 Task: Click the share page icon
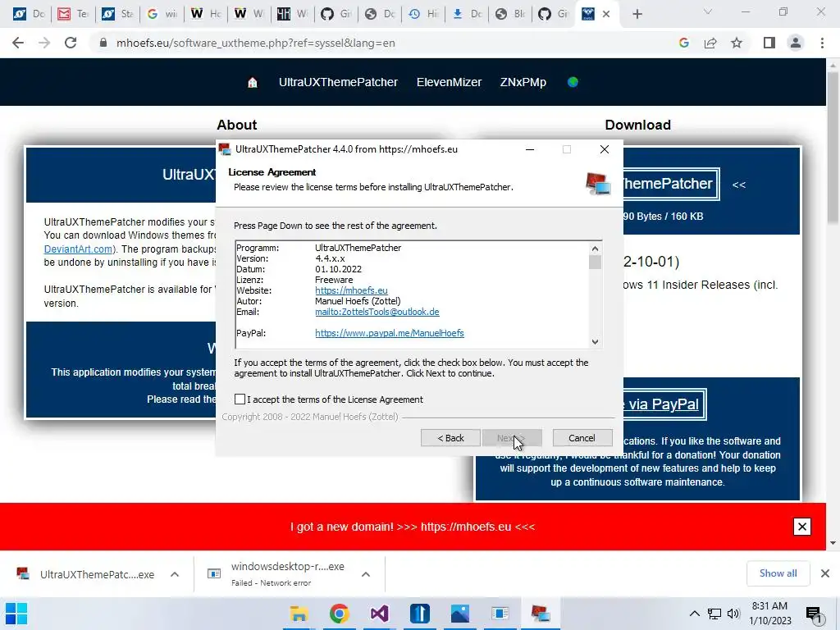click(710, 43)
